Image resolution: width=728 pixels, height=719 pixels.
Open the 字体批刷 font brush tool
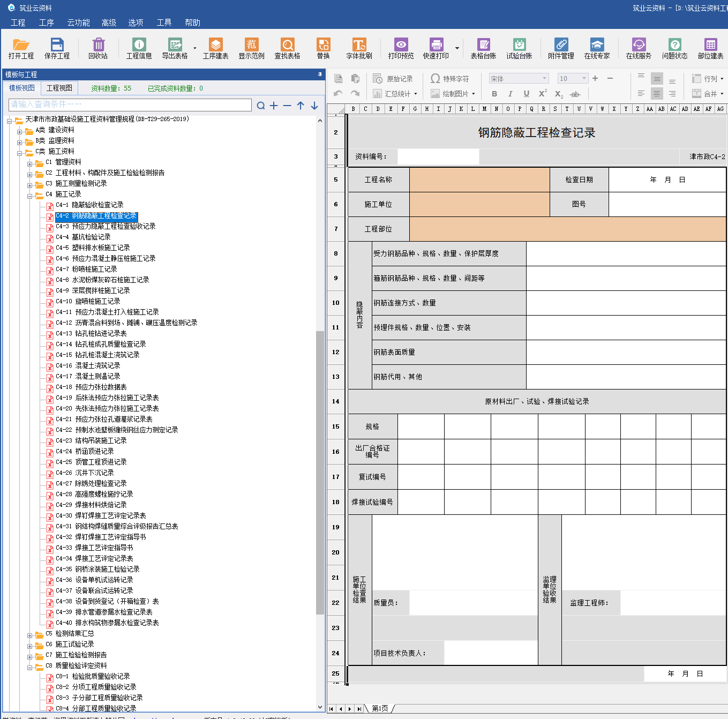(359, 48)
